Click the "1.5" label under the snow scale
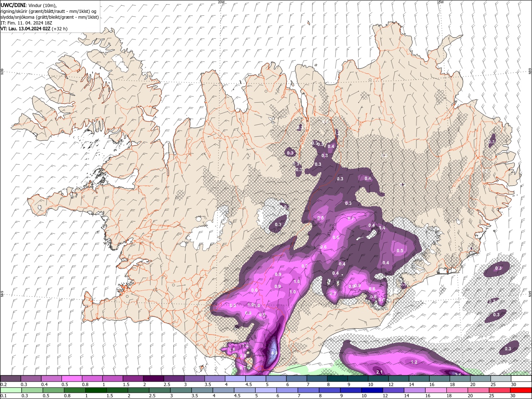 pyautogui.click(x=126, y=385)
